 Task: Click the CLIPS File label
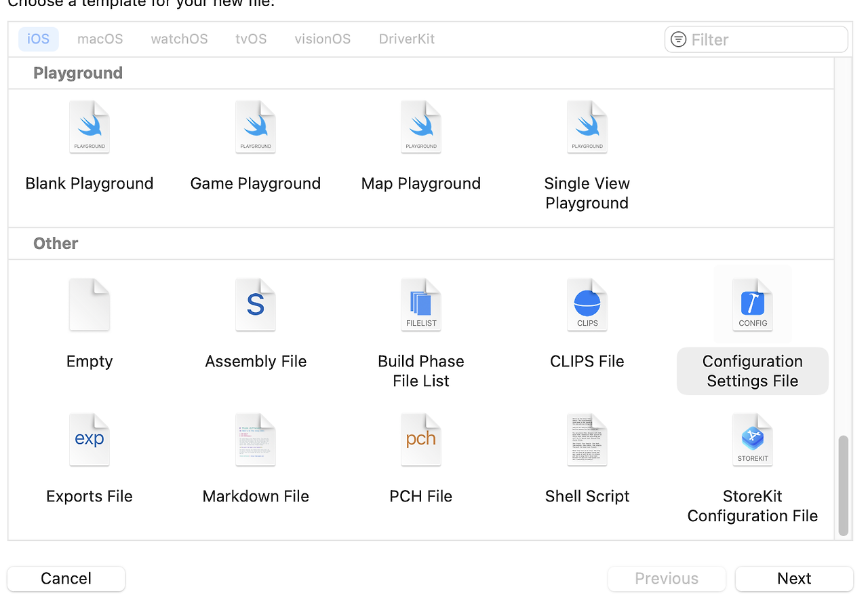coord(587,361)
